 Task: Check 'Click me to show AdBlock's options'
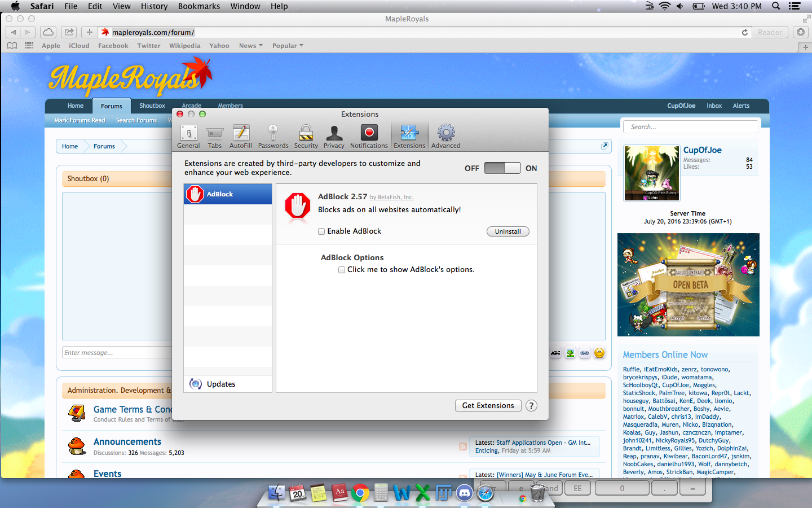pos(342,270)
